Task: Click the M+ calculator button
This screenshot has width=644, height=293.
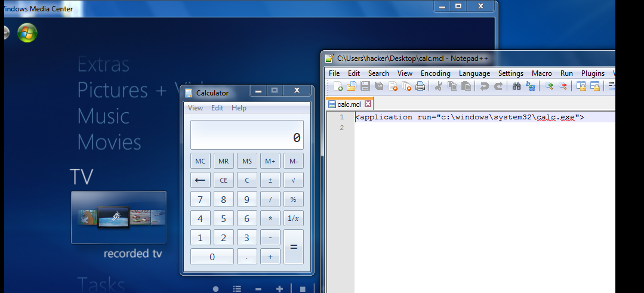Action: 270,161
